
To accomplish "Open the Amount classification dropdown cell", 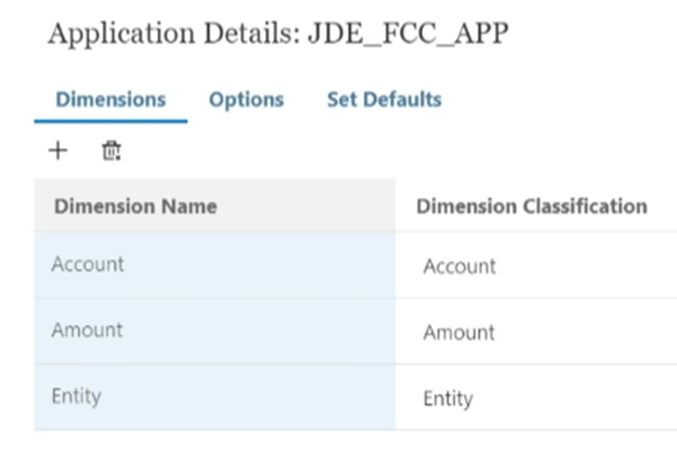I will pyautogui.click(x=536, y=331).
